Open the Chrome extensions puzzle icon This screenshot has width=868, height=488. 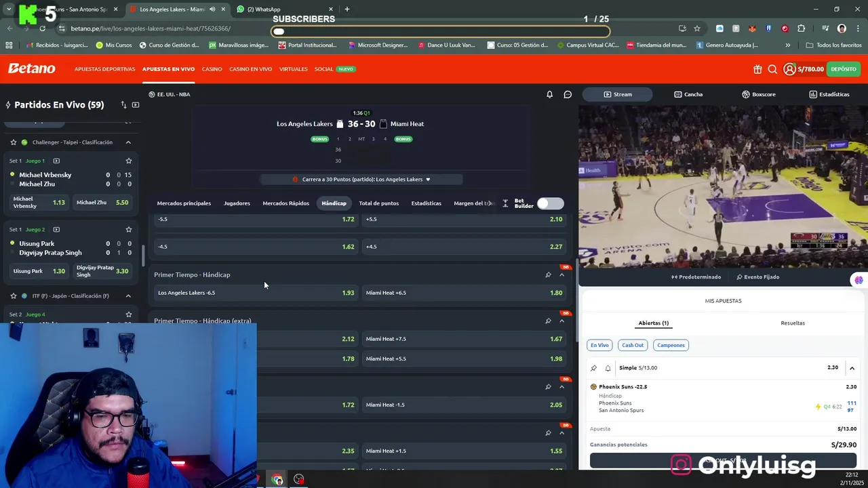801,28
